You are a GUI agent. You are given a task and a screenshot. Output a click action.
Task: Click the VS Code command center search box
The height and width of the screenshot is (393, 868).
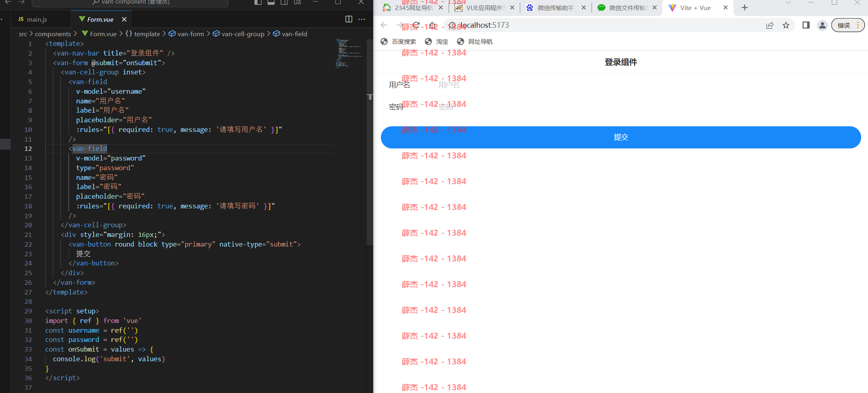tap(130, 3)
